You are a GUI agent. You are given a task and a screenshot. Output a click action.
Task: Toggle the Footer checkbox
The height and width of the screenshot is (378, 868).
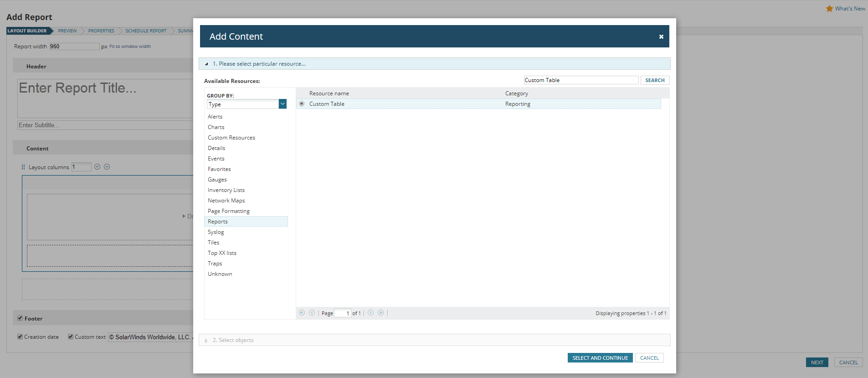click(20, 318)
